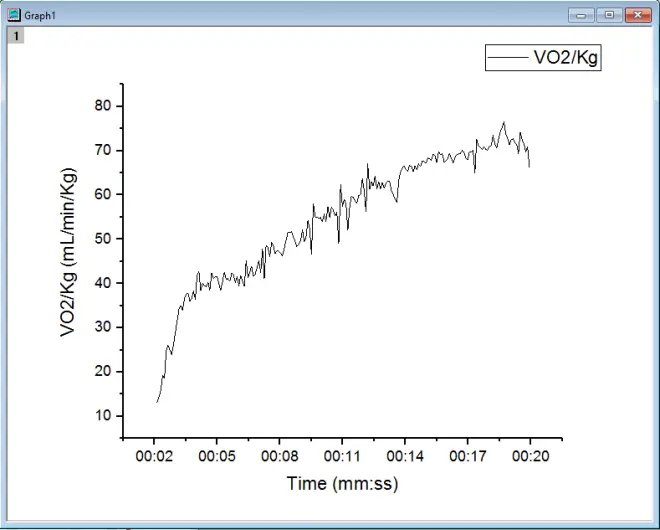This screenshot has width=660, height=530.
Task: Click X axis tick label 00:11
Action: tap(342, 456)
